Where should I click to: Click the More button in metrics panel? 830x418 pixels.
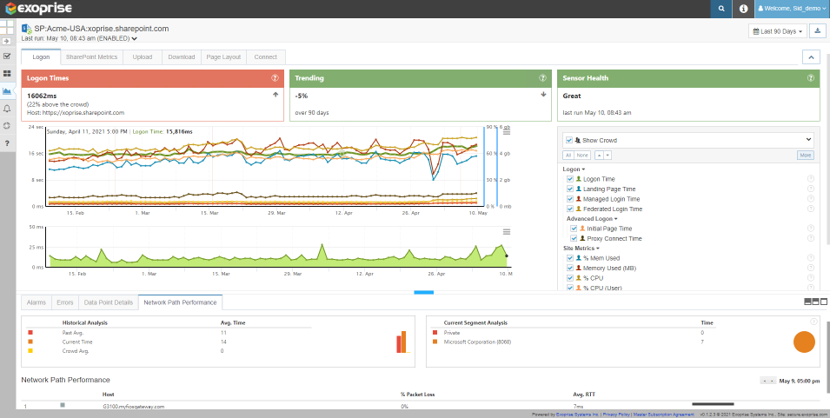(x=805, y=155)
